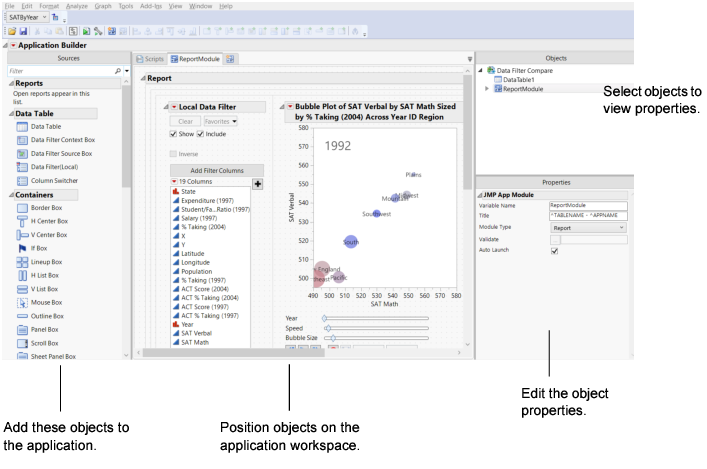Toggle the Show checkbox in Local Data Filter
The height and width of the screenshot is (469, 707).
173,133
